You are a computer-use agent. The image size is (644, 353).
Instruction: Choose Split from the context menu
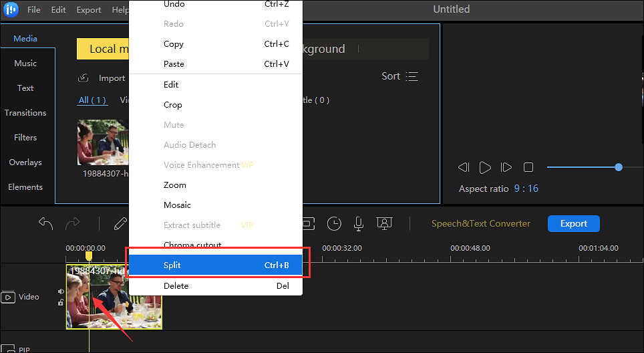(215, 265)
